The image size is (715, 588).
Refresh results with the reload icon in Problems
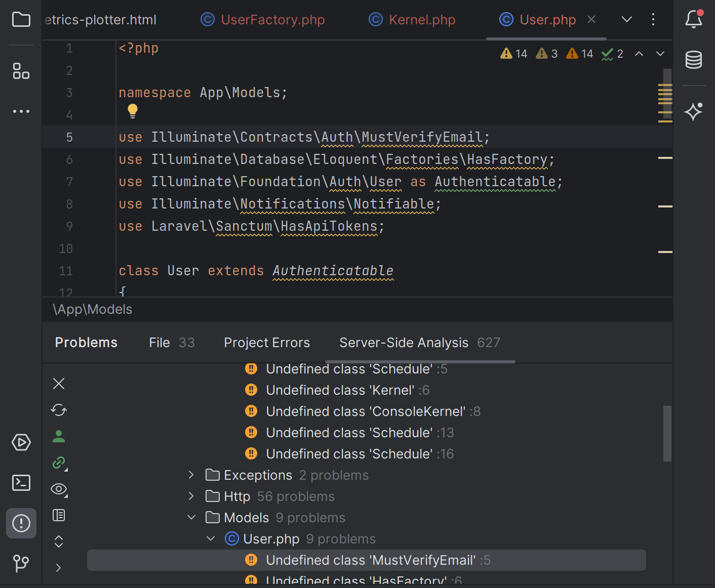click(58, 410)
